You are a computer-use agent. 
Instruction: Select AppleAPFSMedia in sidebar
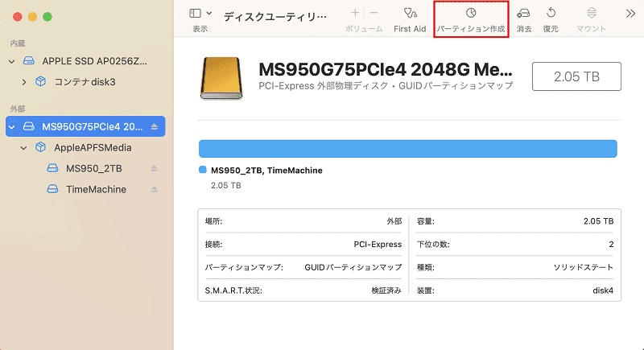(x=93, y=147)
